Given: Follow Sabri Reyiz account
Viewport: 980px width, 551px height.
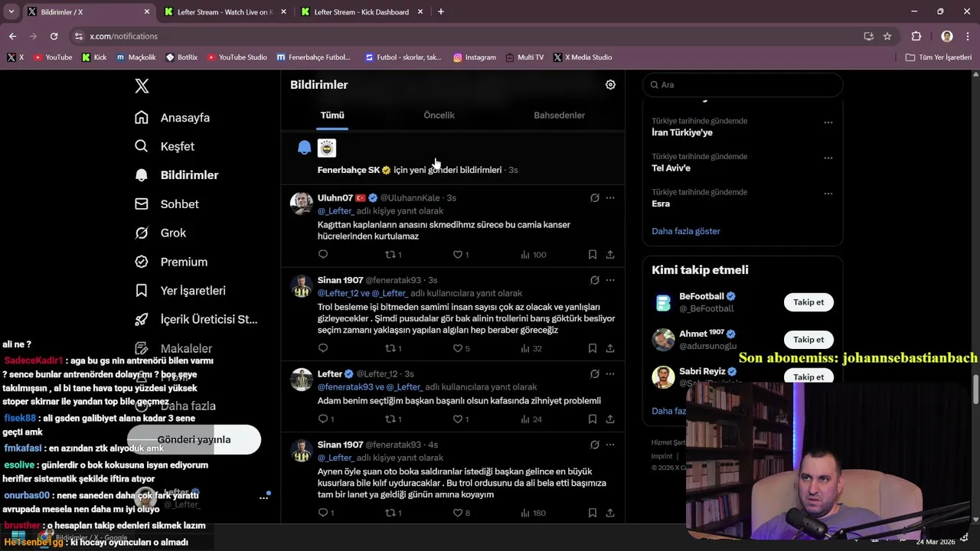Looking at the screenshot, I should (808, 377).
